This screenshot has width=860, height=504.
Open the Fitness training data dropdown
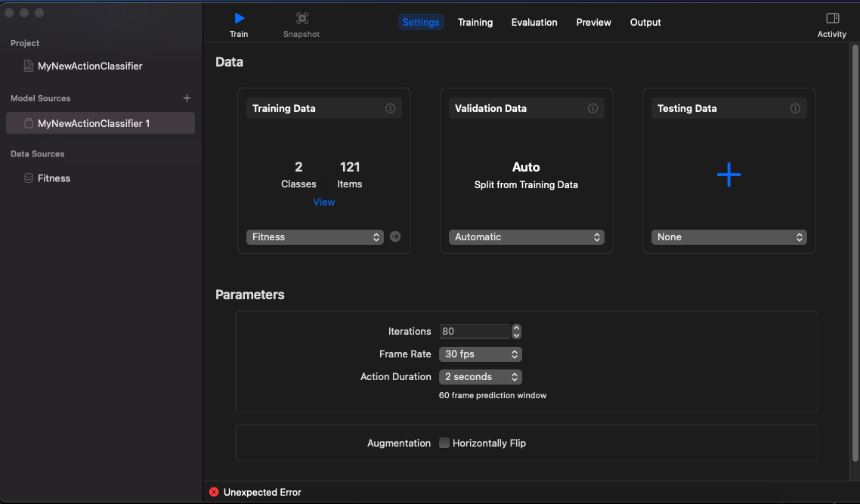click(x=314, y=237)
